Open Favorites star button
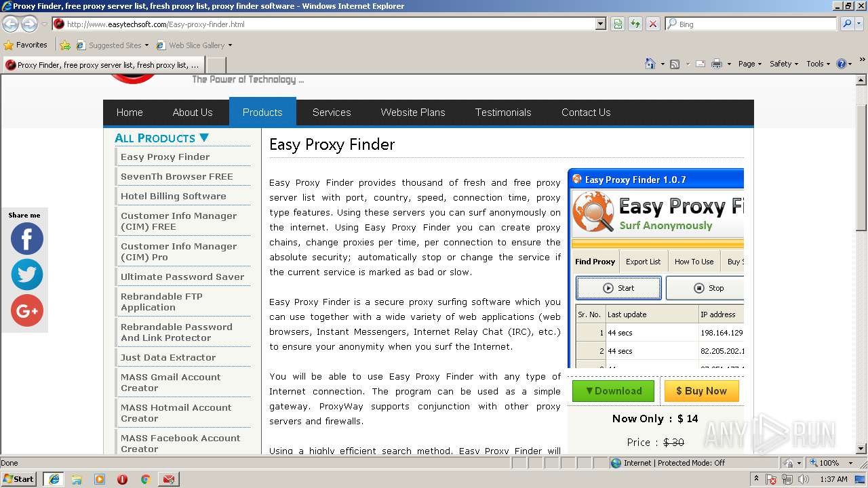The width and height of the screenshot is (868, 488). (x=26, y=45)
